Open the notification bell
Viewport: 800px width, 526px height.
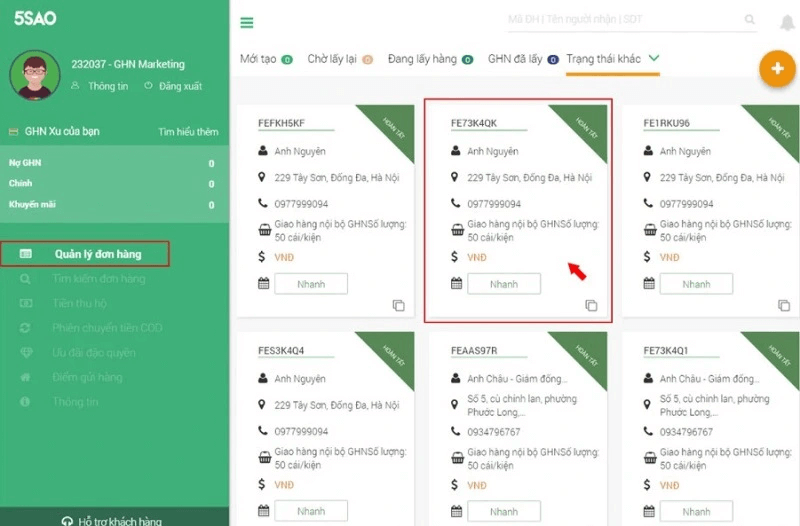point(786,24)
